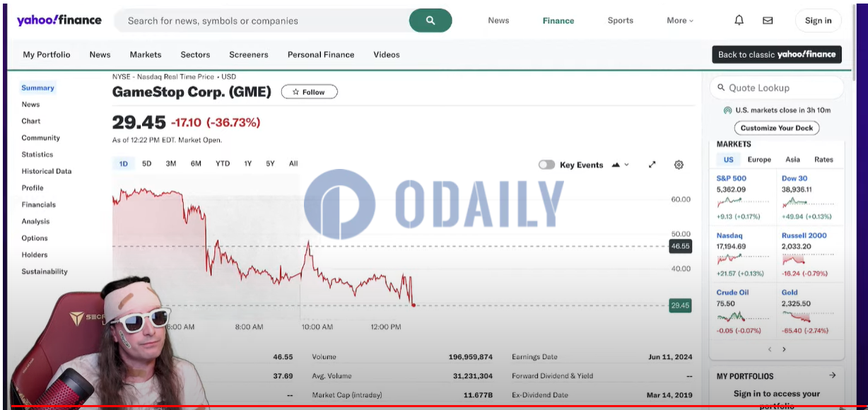Viewport: 868px width, 410px height.
Task: Open chart type dropdown chevron
Action: point(626,165)
